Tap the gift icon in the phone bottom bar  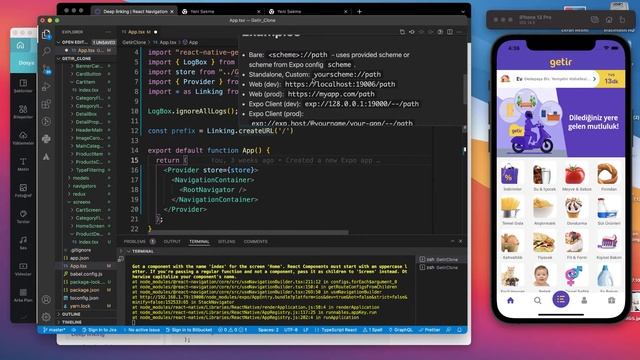coord(611,300)
